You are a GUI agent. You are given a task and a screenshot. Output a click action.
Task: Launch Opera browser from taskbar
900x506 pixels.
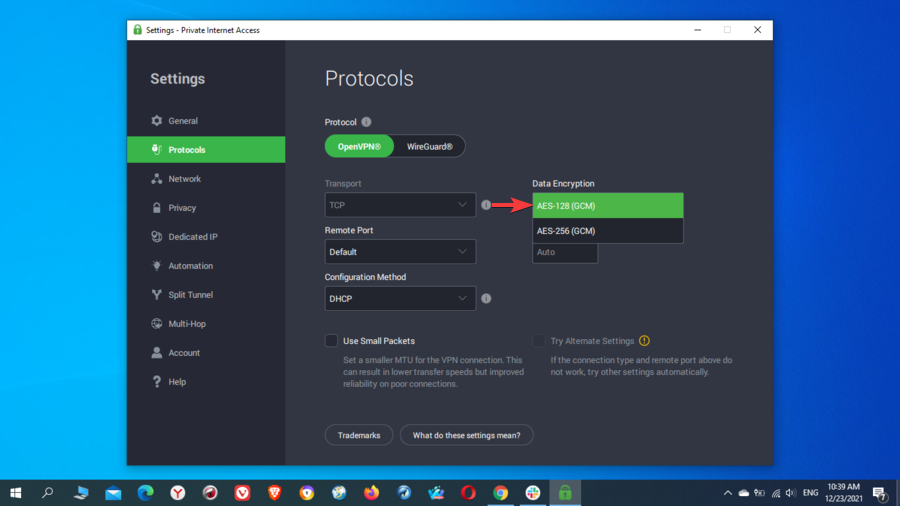point(468,493)
